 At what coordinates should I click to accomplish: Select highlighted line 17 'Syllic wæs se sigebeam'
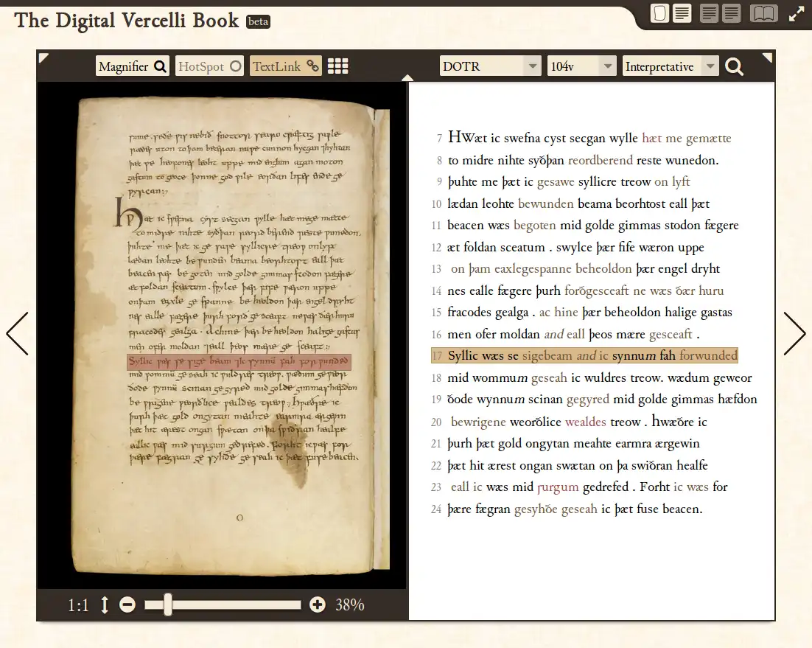(584, 355)
